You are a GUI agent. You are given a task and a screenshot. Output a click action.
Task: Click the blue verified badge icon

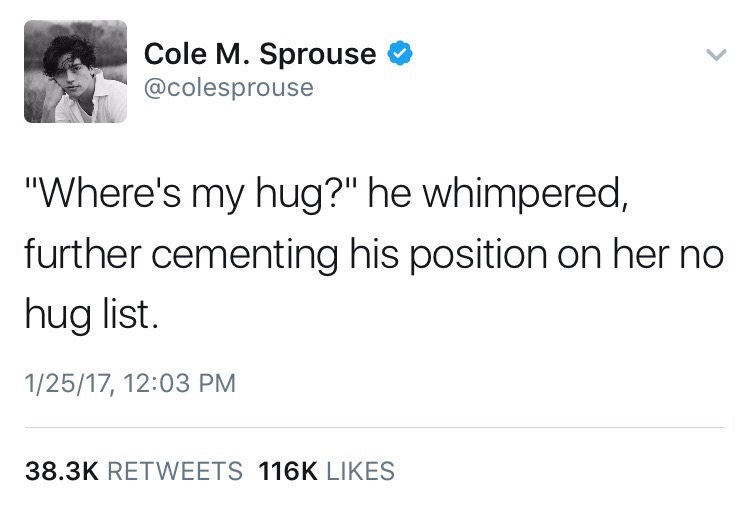point(400,54)
